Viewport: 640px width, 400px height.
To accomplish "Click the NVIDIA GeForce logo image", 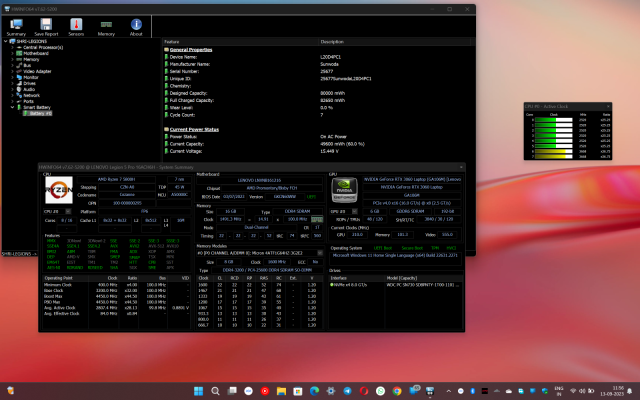I will coord(344,190).
